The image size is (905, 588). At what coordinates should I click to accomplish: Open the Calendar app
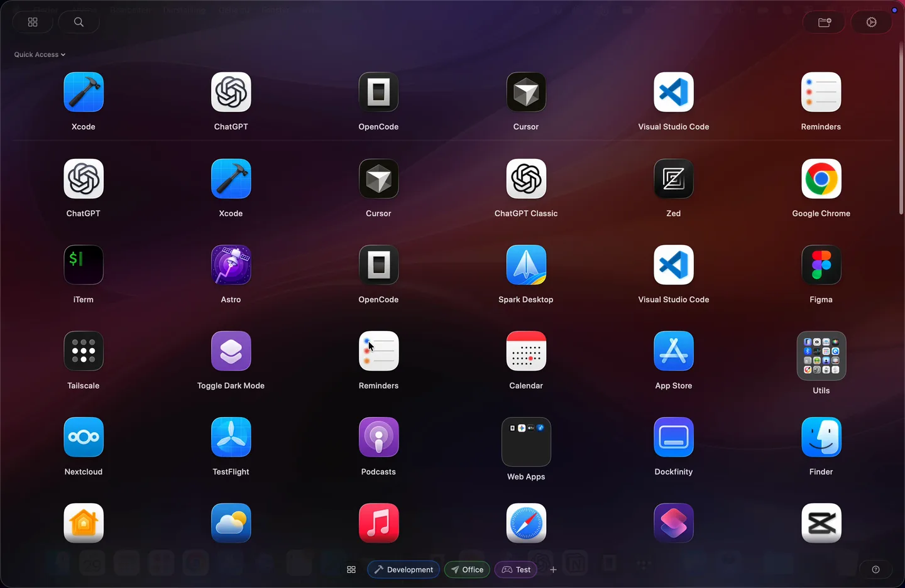[526, 351]
